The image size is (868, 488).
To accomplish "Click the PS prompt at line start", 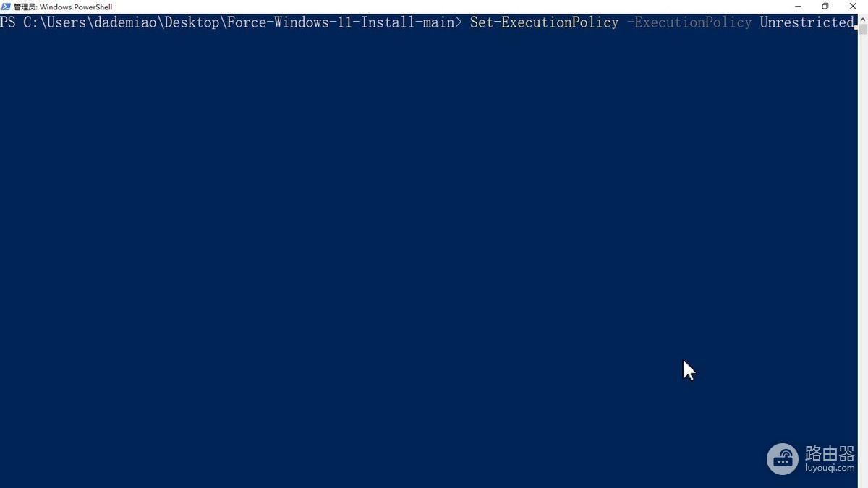I will (8, 22).
